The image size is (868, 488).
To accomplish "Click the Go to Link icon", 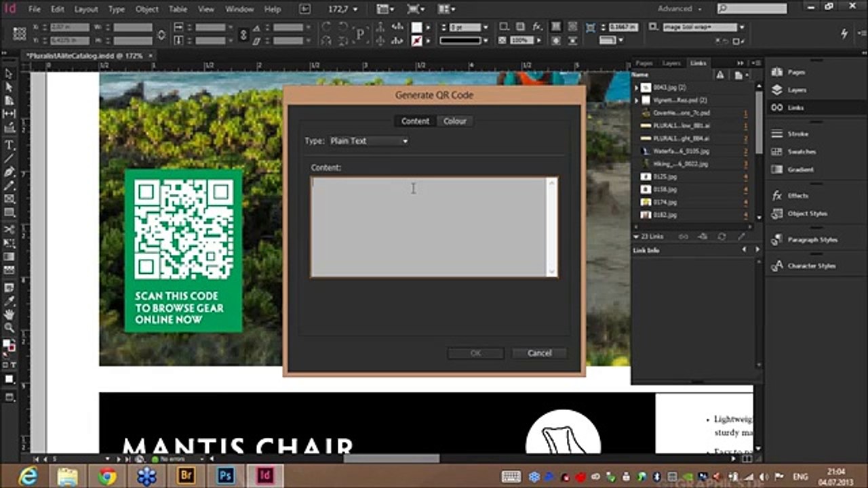I will (x=703, y=237).
